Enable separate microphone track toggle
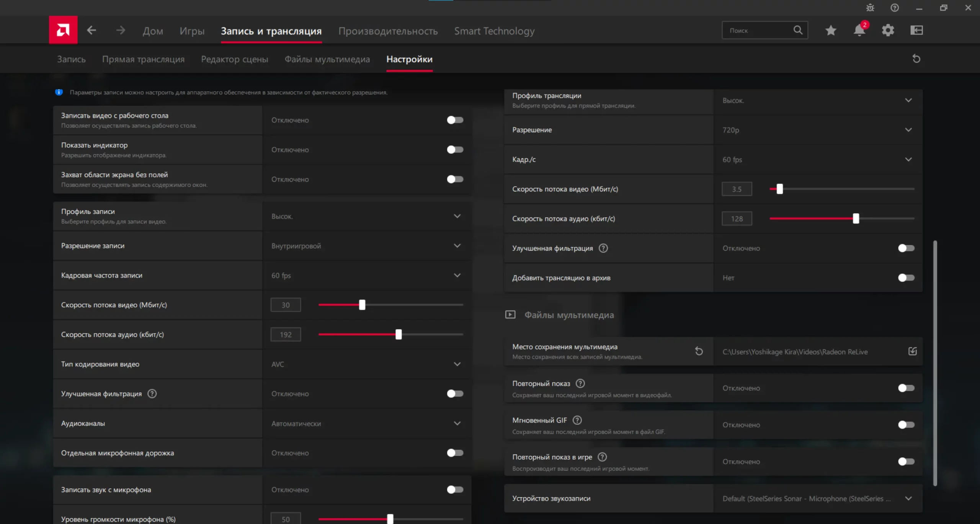 (455, 453)
